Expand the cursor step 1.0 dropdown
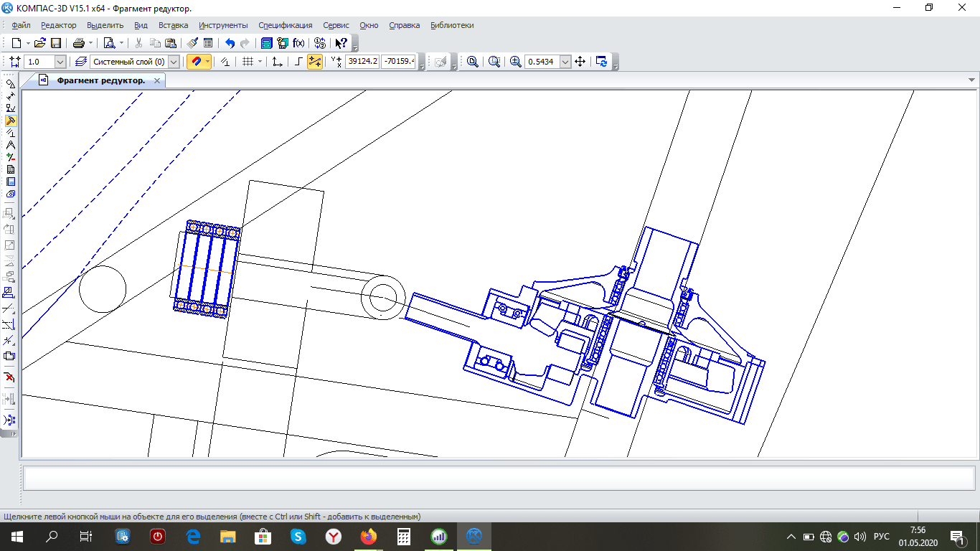980x551 pixels. [x=60, y=62]
